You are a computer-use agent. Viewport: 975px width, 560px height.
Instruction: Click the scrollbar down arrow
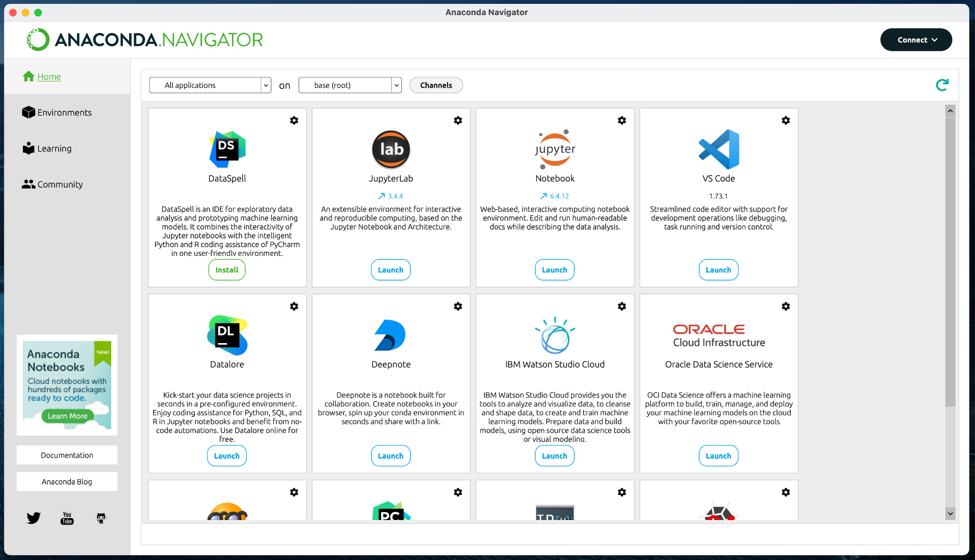(950, 514)
